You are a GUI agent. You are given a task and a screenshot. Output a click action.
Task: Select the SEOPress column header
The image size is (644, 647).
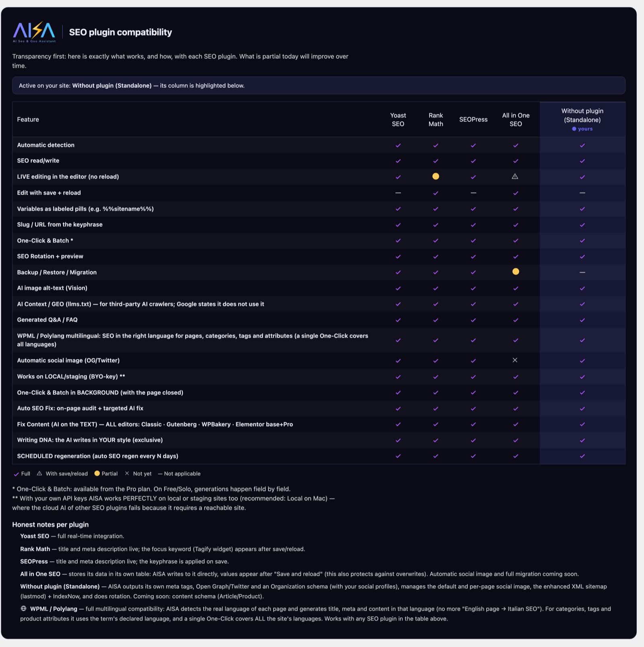473,120
